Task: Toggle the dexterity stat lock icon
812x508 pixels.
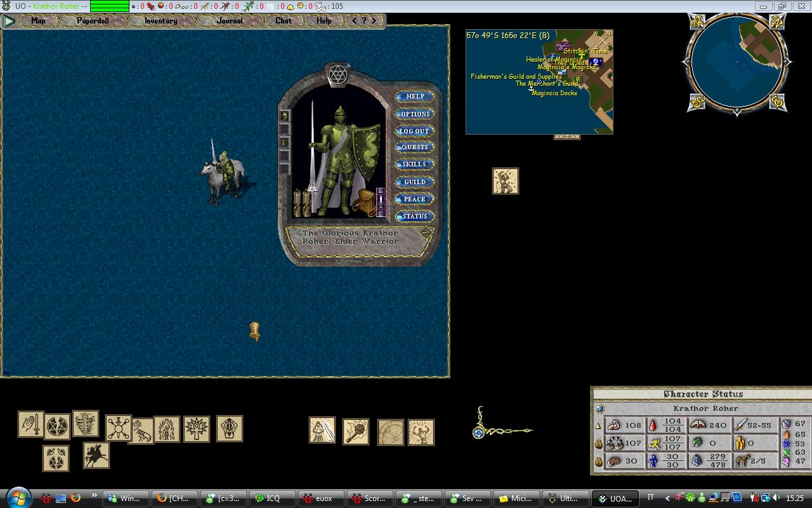Action: click(598, 444)
